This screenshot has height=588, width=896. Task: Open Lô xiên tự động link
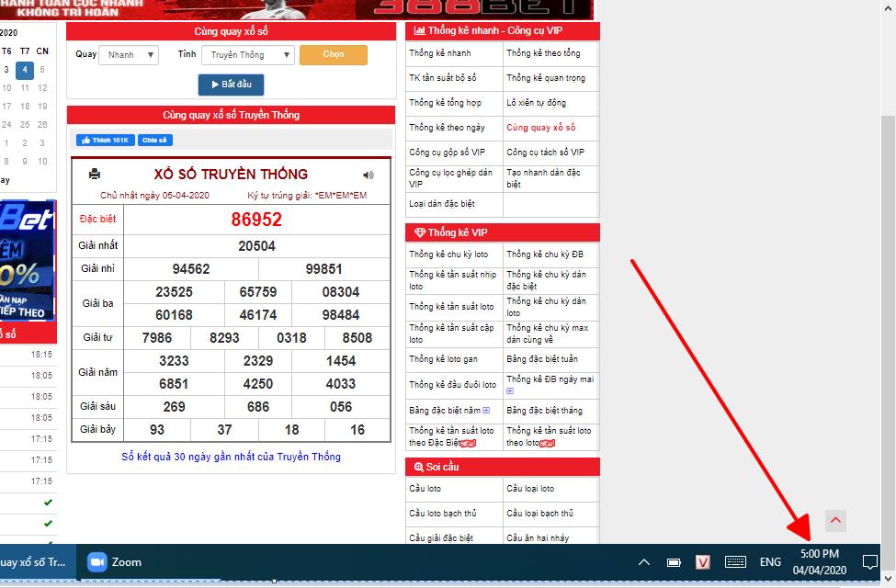[536, 103]
